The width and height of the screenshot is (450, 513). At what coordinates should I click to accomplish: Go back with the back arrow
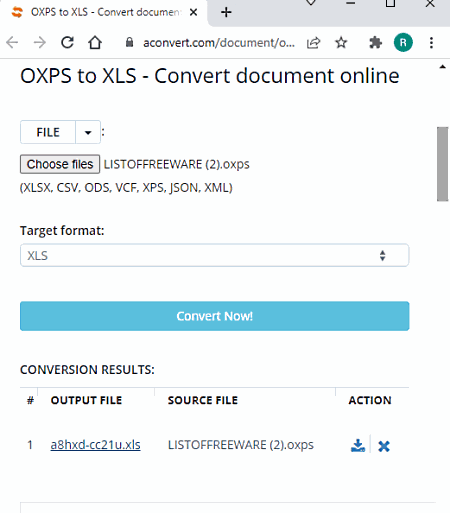point(12,43)
